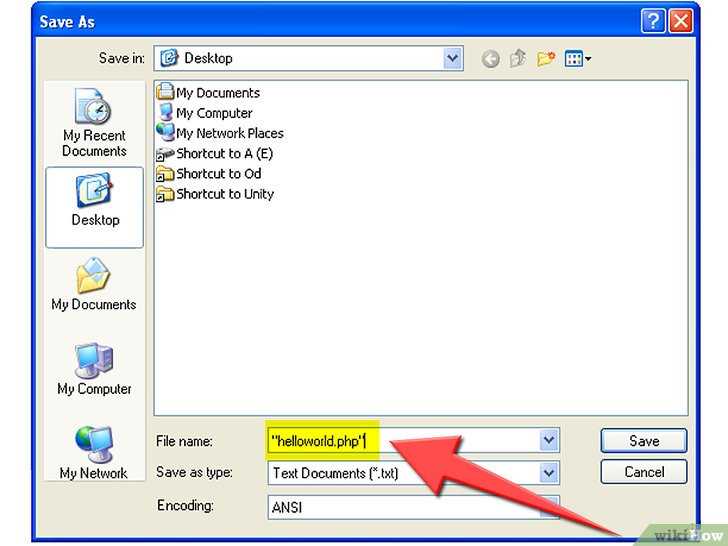Select Desktop in the places bar
This screenshot has width=728, height=546.
(95, 207)
